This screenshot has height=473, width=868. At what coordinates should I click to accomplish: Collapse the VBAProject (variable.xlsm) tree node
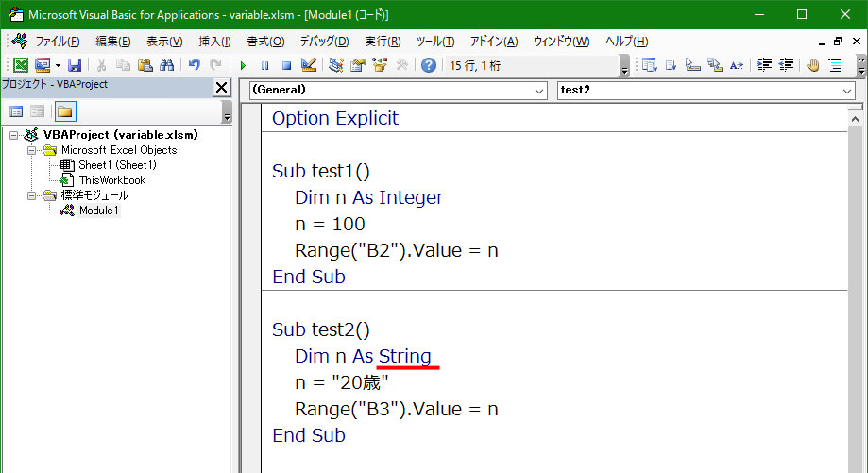point(14,135)
